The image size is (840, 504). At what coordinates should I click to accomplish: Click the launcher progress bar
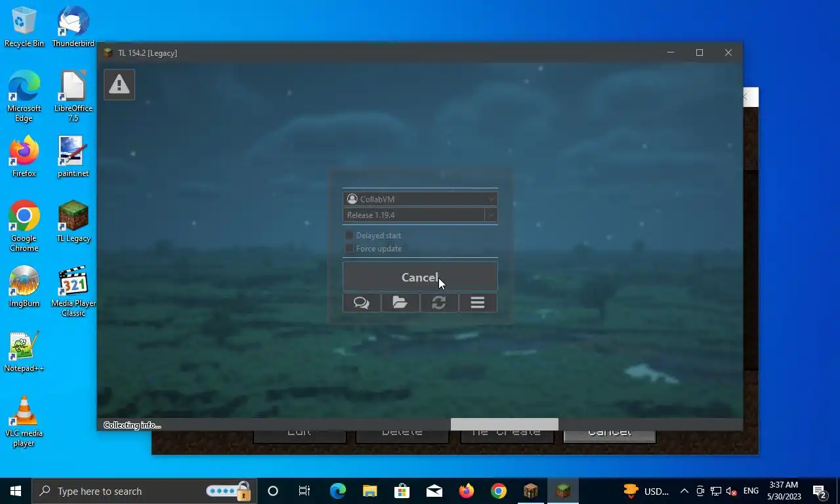pos(420,425)
